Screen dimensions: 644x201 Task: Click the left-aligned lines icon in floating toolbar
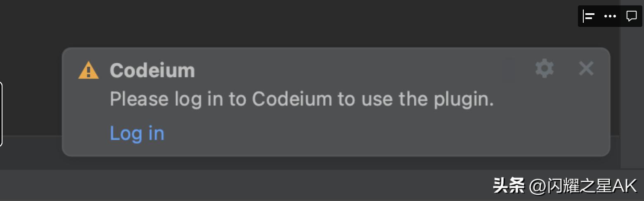point(589,17)
